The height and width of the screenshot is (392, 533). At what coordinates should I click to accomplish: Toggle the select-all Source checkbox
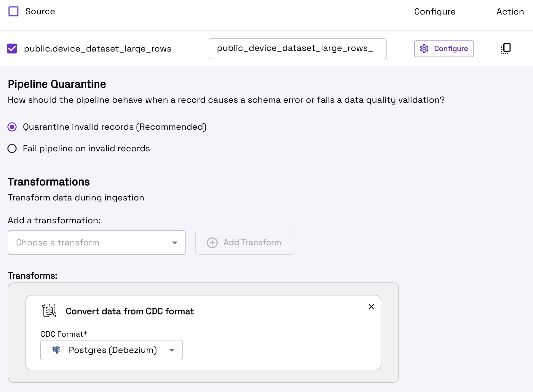pos(13,12)
